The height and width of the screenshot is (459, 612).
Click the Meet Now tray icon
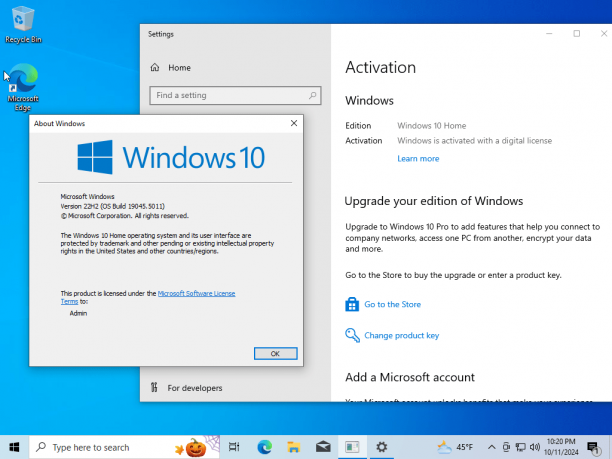coord(506,447)
